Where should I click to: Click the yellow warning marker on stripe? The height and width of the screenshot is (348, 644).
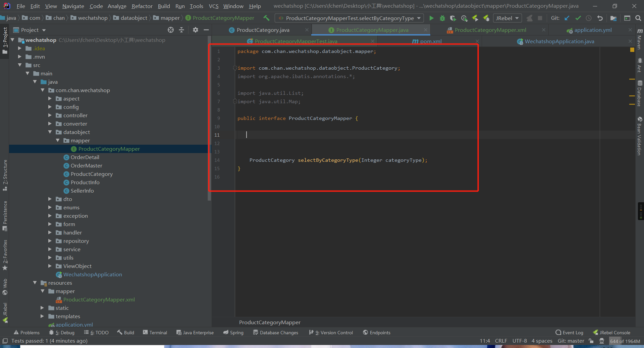click(632, 50)
